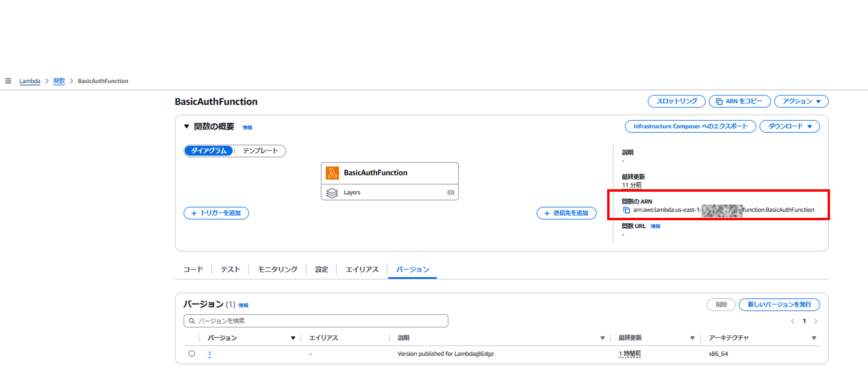This screenshot has width=868, height=371.
Task: Open the ダウンロード dropdown
Action: [790, 126]
